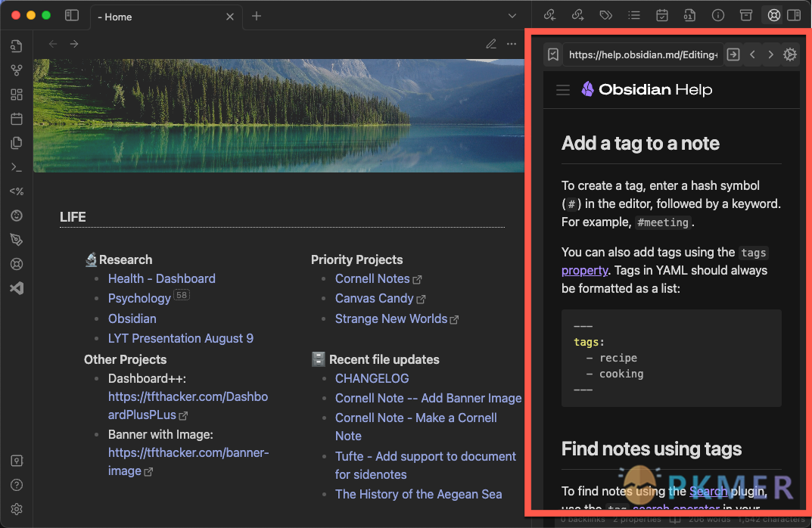
Task: Open the canvas grid icon in left ribbon
Action: point(17,95)
